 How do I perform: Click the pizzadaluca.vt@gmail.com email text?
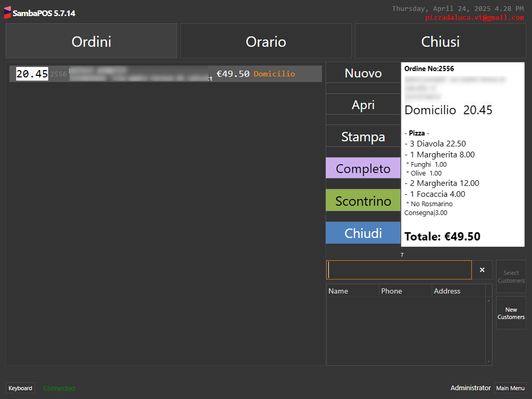474,17
